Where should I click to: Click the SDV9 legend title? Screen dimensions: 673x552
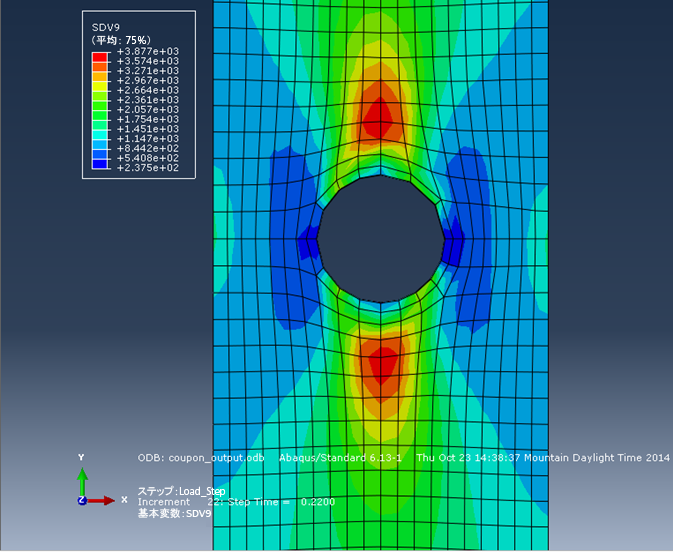click(106, 28)
